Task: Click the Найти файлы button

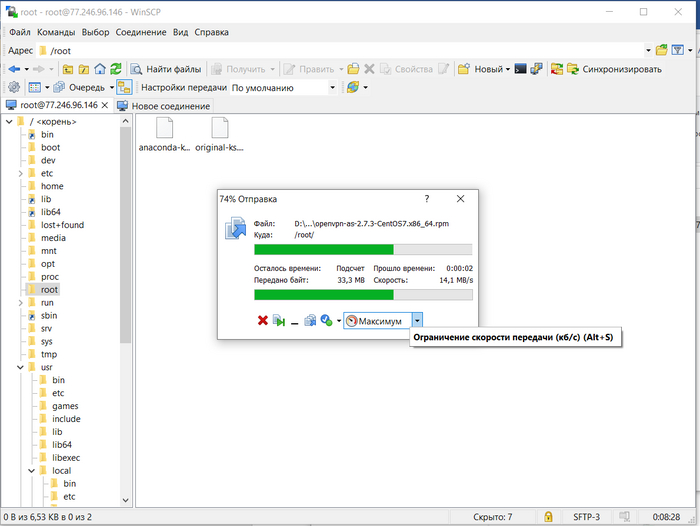Action: pos(166,69)
